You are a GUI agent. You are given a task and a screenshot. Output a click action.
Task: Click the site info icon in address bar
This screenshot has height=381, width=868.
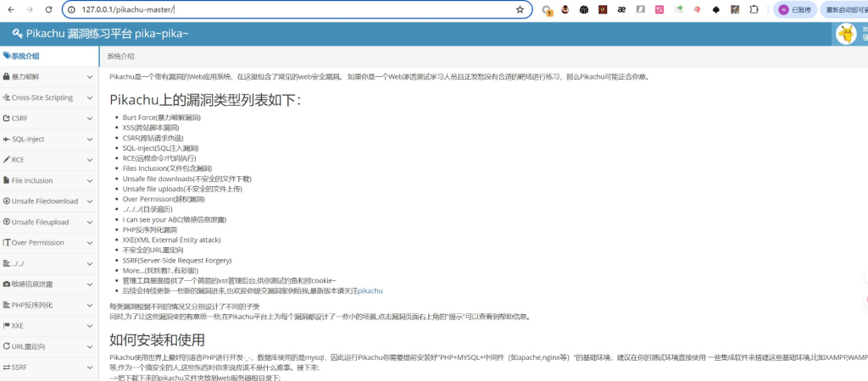click(72, 9)
